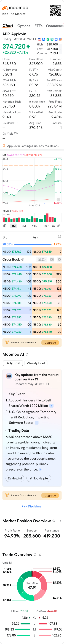Tap the Upgrade button above Moomoo AI
This screenshot has height=644, width=64.
click(50, 343)
